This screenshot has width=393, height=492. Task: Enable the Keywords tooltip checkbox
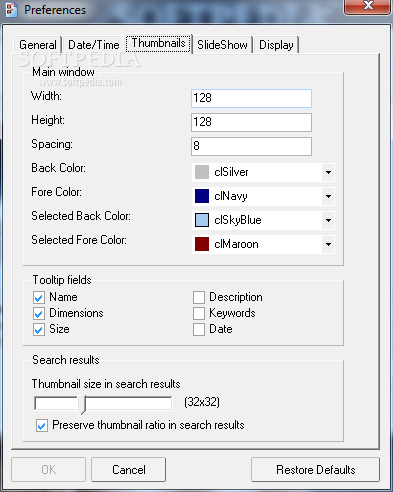pyautogui.click(x=199, y=313)
